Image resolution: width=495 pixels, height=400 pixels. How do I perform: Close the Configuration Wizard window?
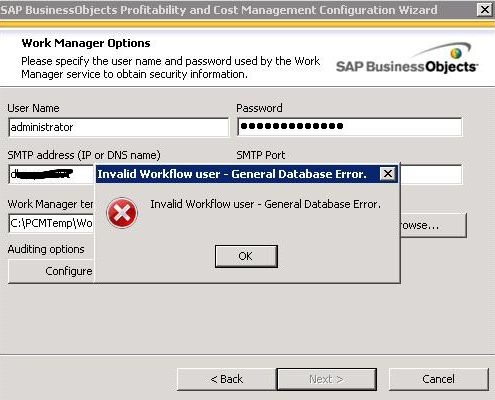484,9
